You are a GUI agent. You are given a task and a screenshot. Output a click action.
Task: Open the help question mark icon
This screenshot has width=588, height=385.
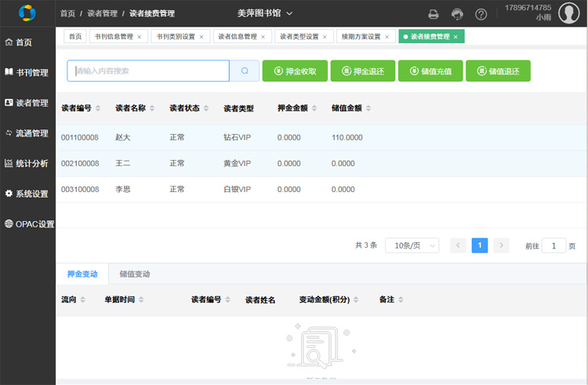click(481, 14)
